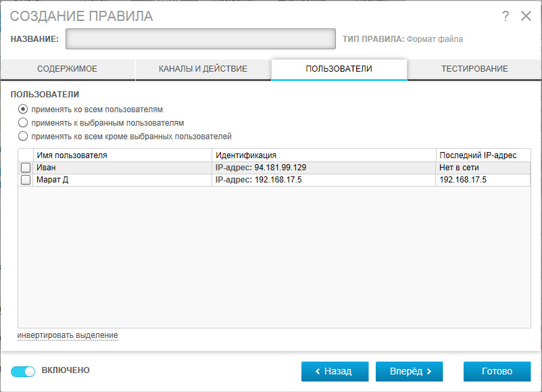Click IP-адрес: 94.181.99.129 cell
The width and height of the screenshot is (542, 392).
[x=324, y=168]
